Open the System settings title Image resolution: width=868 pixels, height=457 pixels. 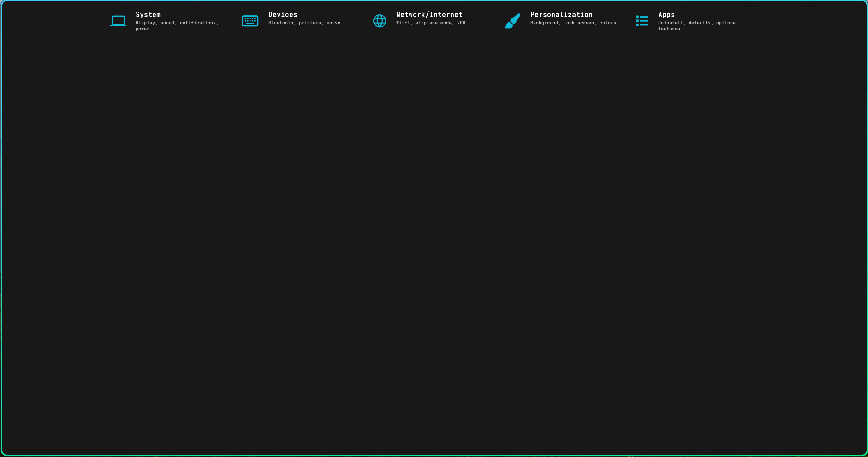(148, 15)
